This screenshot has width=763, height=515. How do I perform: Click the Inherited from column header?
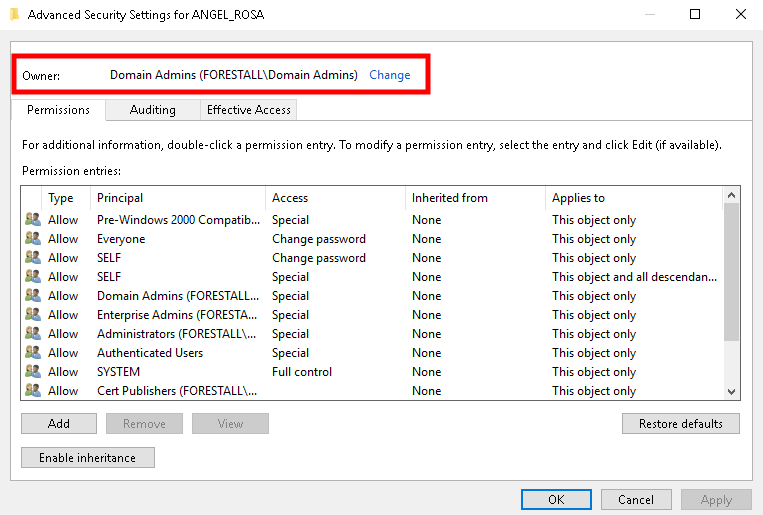pos(475,198)
